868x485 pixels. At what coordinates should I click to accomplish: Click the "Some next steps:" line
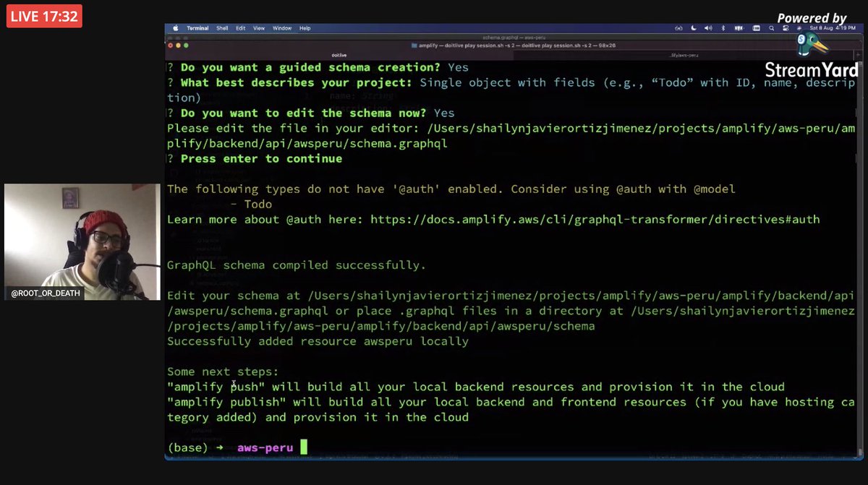coord(223,372)
